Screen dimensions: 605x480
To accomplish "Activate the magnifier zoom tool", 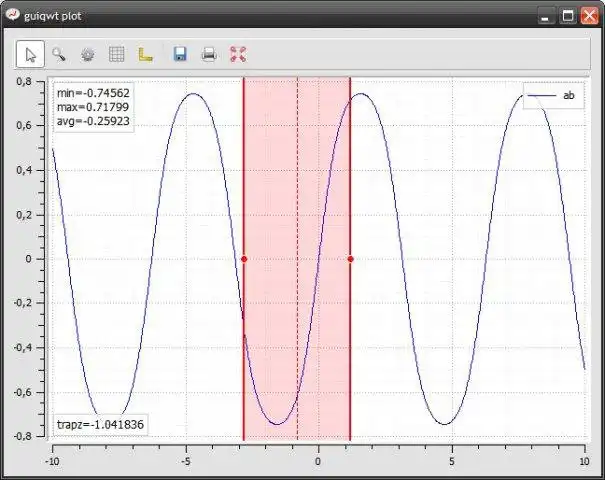I will coord(59,54).
